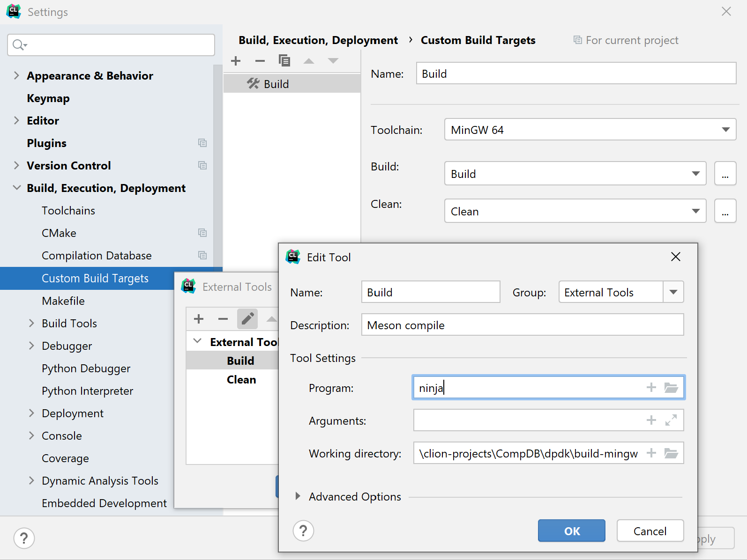Image resolution: width=747 pixels, height=560 pixels.
Task: Click Build, Execution, Deployment breadcrumb
Action: [318, 40]
